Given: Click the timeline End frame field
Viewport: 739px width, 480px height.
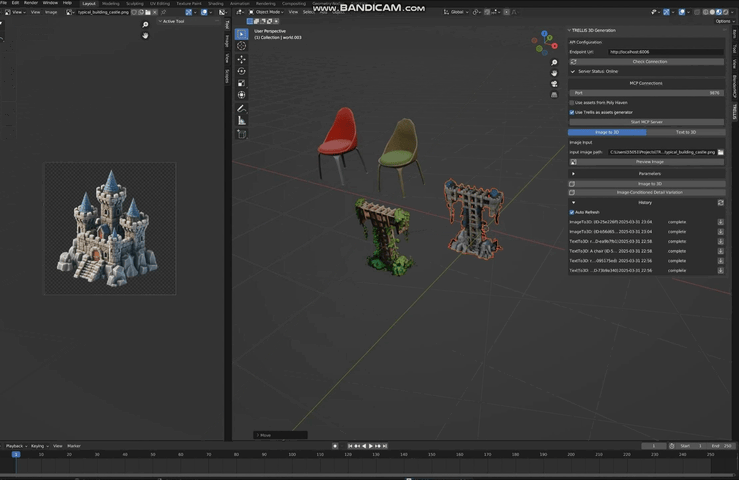Looking at the screenshot, I should (x=721, y=446).
